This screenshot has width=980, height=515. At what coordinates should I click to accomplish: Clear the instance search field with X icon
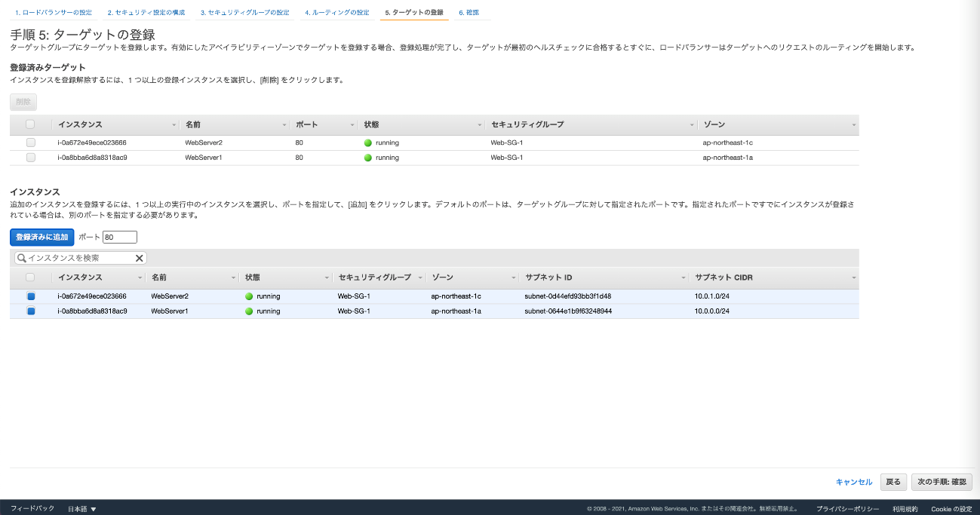140,258
